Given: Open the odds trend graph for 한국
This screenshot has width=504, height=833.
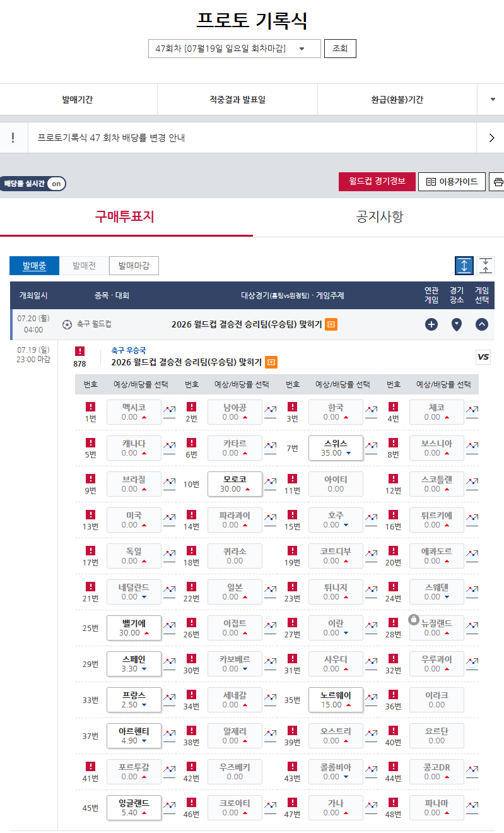Looking at the screenshot, I should pos(371,412).
